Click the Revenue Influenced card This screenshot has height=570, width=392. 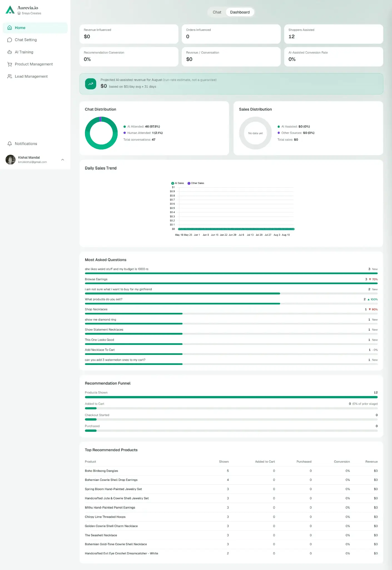pos(129,34)
